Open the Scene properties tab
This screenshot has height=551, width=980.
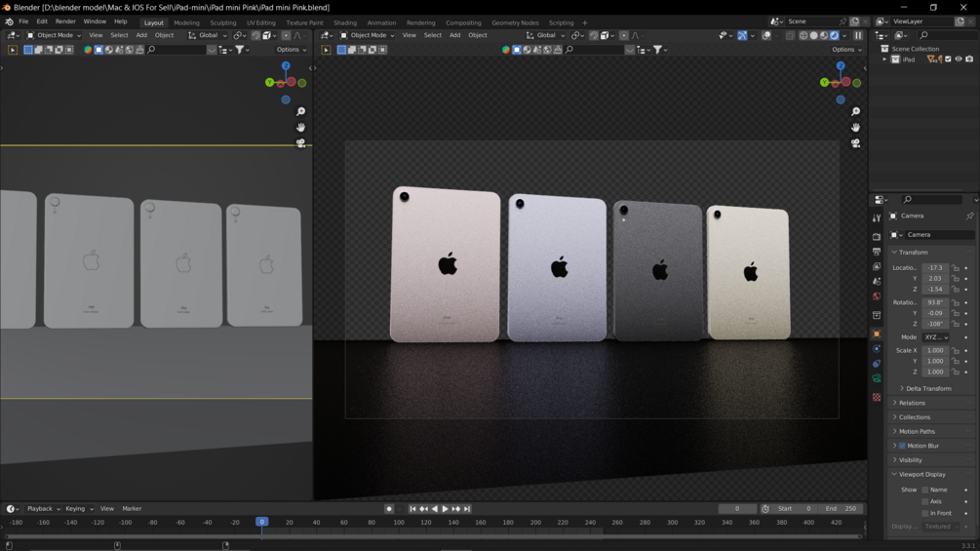877,282
